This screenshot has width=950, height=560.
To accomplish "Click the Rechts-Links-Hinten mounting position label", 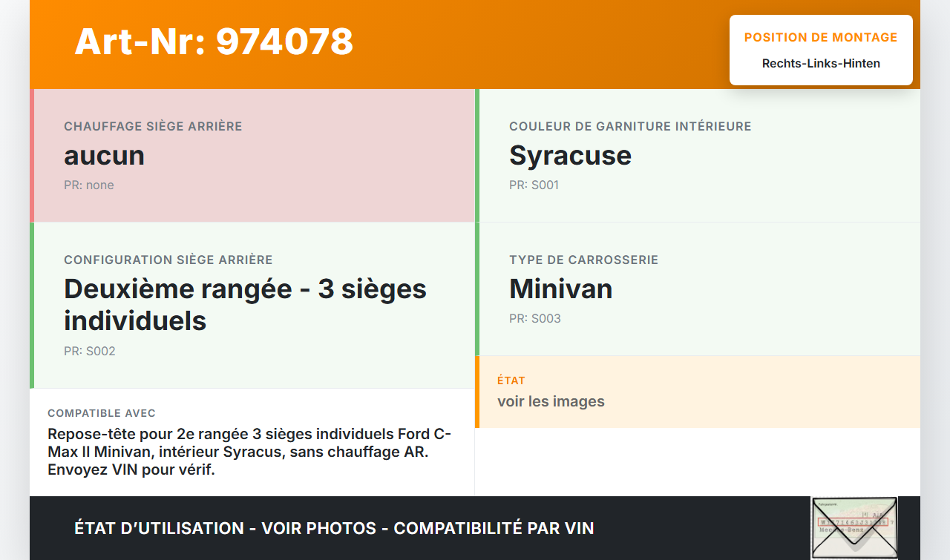I will 820,63.
